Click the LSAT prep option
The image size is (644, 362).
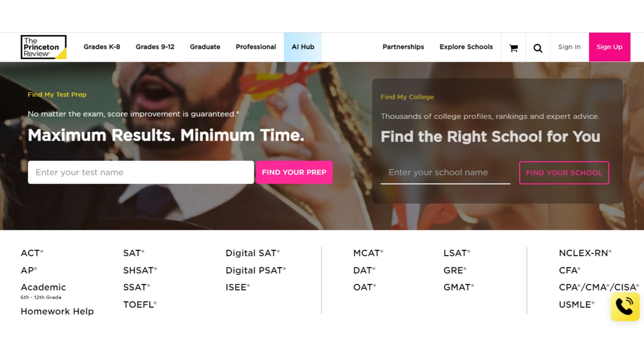coord(457,253)
